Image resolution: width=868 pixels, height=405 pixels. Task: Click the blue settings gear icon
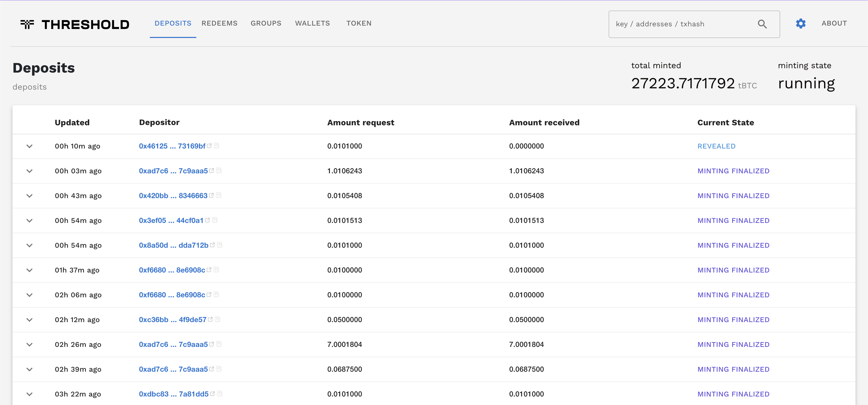(801, 23)
